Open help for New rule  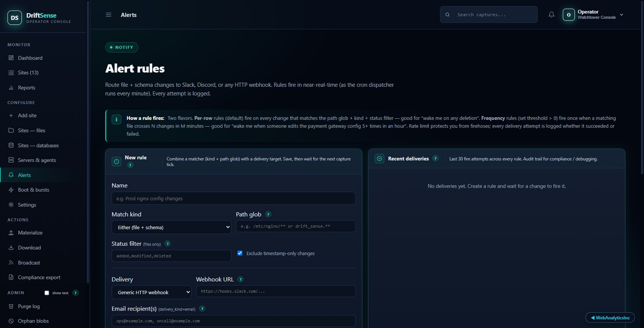click(x=130, y=165)
